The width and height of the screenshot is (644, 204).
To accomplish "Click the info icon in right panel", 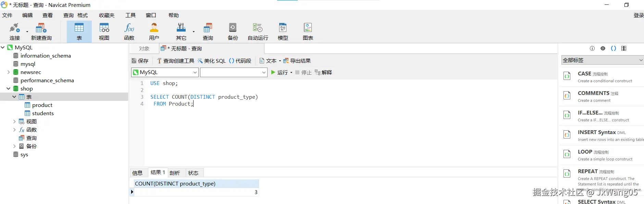I will 592,48.
